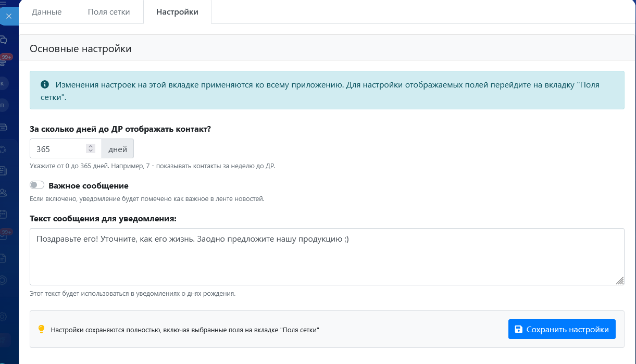Click the gear settings icon in sidebar
Viewport: 636px width, 364px height.
coord(4,317)
